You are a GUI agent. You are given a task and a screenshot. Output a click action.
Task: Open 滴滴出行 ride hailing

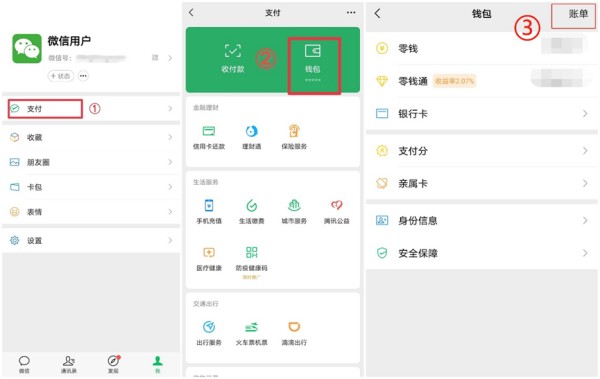tap(294, 333)
